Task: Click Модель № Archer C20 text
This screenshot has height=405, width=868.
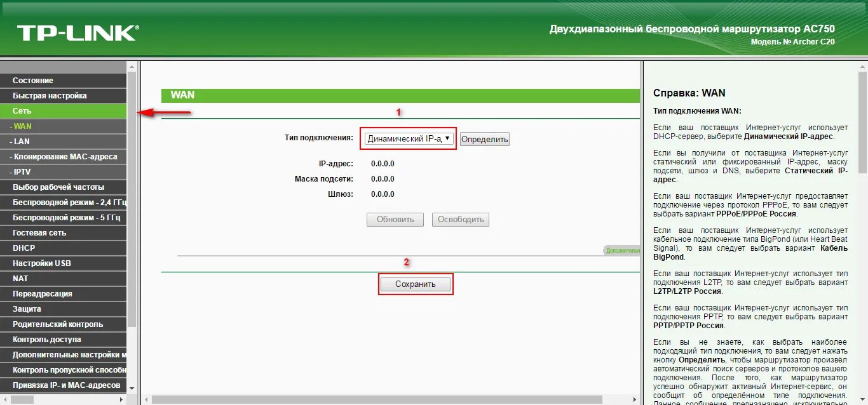Action: 792,42
